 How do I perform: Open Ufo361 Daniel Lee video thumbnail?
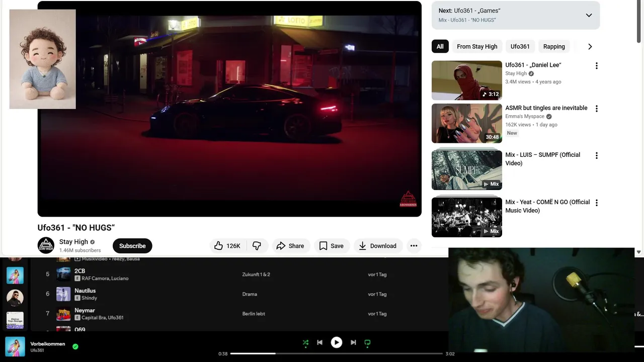pos(467,80)
